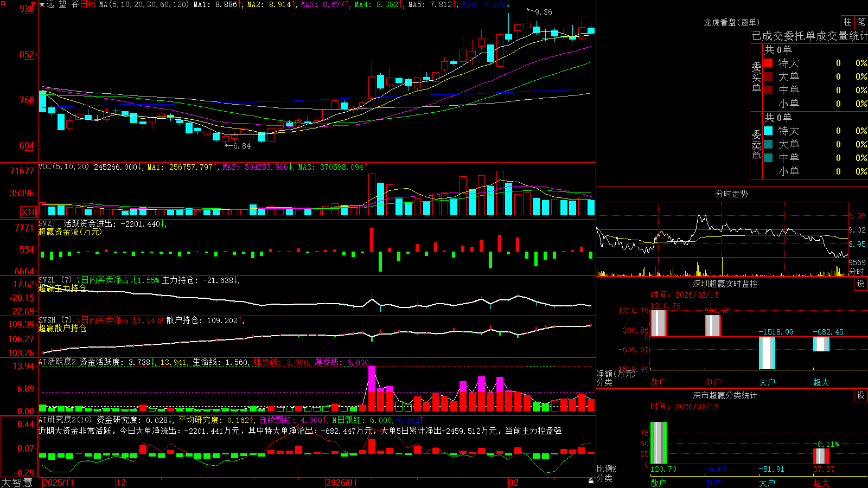
Task: Click the 深市超赢分类统计 title
Action: point(725,395)
